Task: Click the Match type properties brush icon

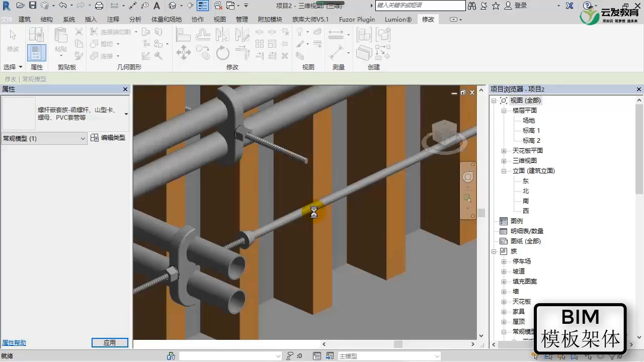Action: pos(79,56)
